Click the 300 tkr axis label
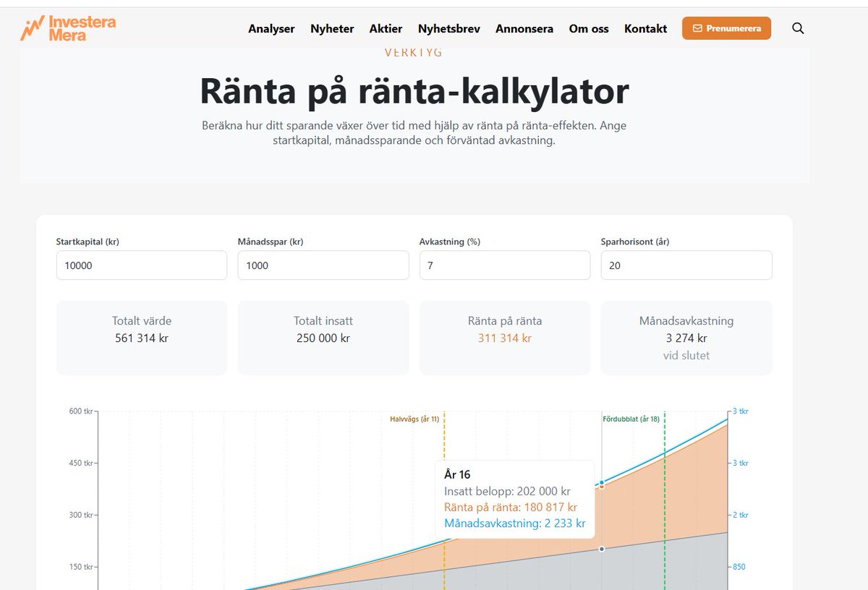Image resolution: width=868 pixels, height=590 pixels. click(x=81, y=516)
